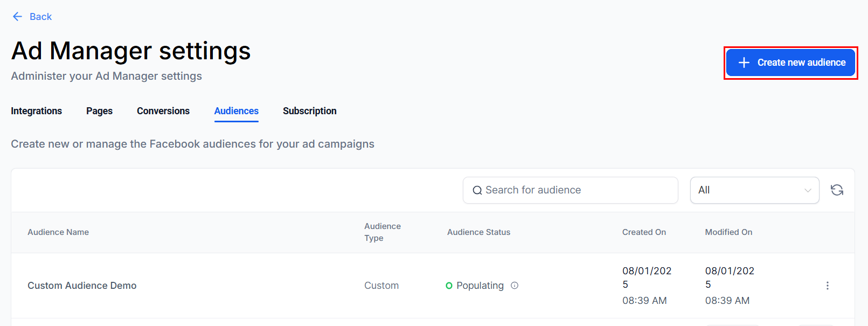Expand the All filter dropdown

point(754,190)
